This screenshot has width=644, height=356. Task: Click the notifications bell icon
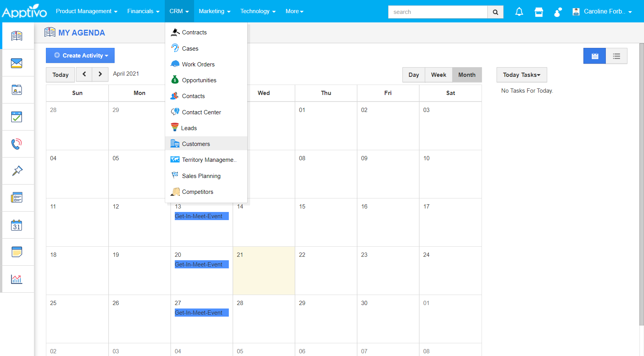519,12
